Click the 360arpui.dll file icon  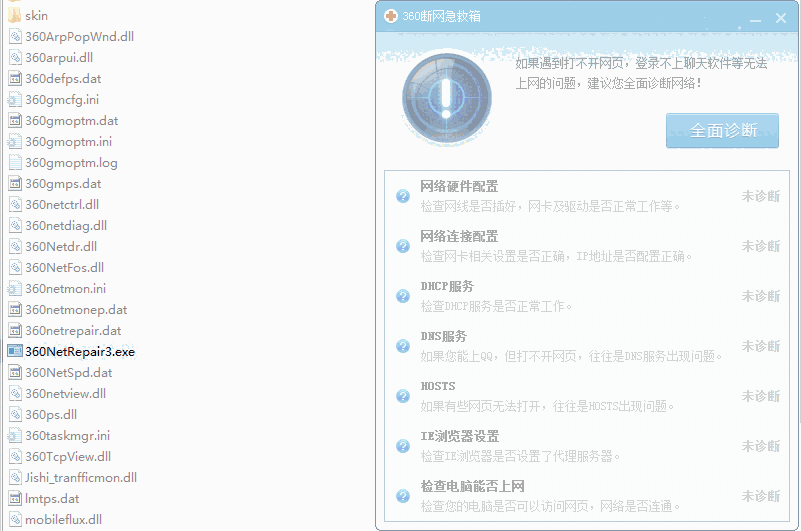(15, 57)
